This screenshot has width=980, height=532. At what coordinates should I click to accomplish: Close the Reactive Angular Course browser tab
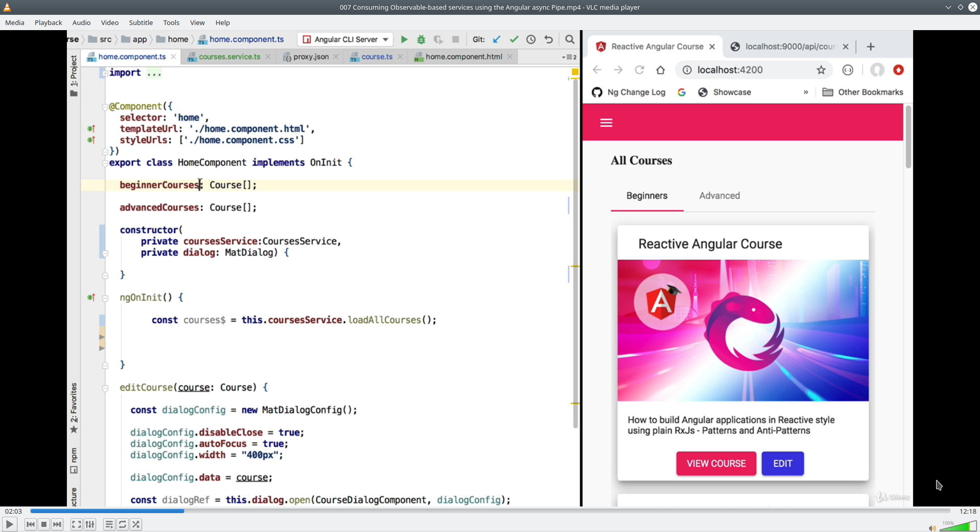click(712, 46)
